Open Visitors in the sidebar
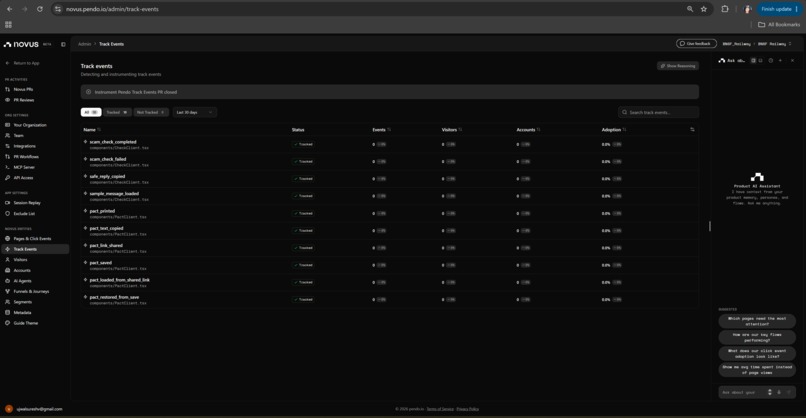 pos(21,260)
